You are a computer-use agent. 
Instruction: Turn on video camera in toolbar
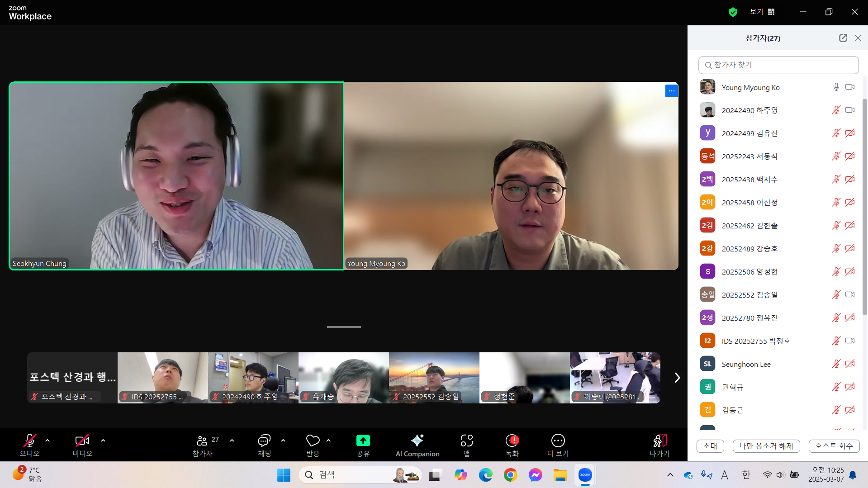[82, 440]
